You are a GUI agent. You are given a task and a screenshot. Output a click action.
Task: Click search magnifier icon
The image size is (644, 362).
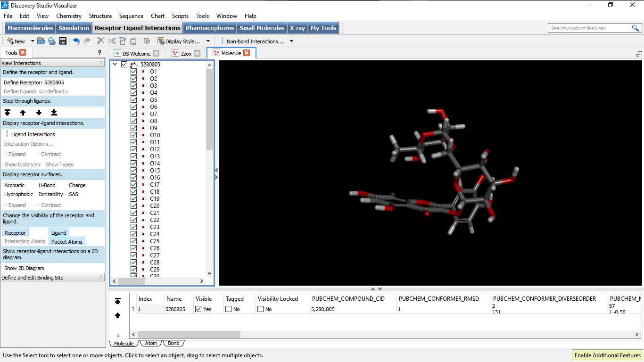[636, 28]
